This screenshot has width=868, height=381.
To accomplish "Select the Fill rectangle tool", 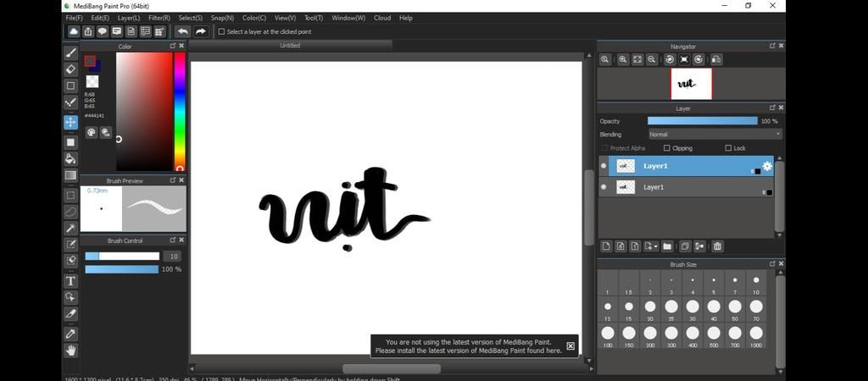I will (x=70, y=142).
